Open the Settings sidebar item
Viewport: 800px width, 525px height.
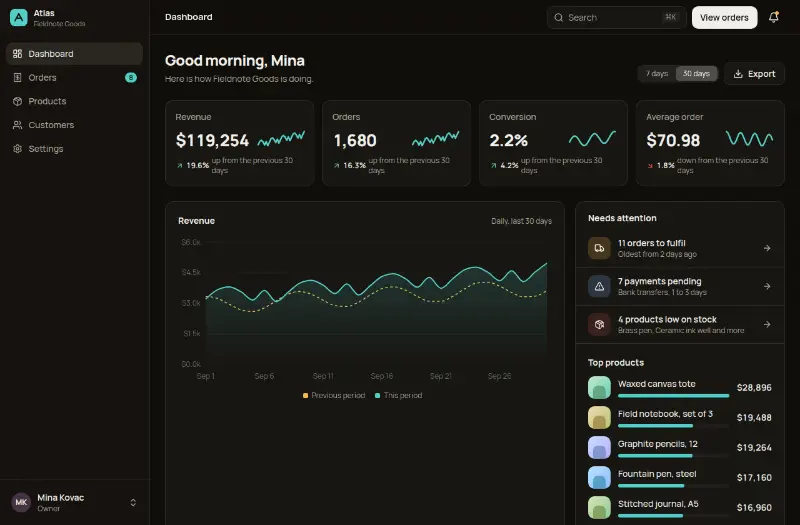[x=74, y=148]
